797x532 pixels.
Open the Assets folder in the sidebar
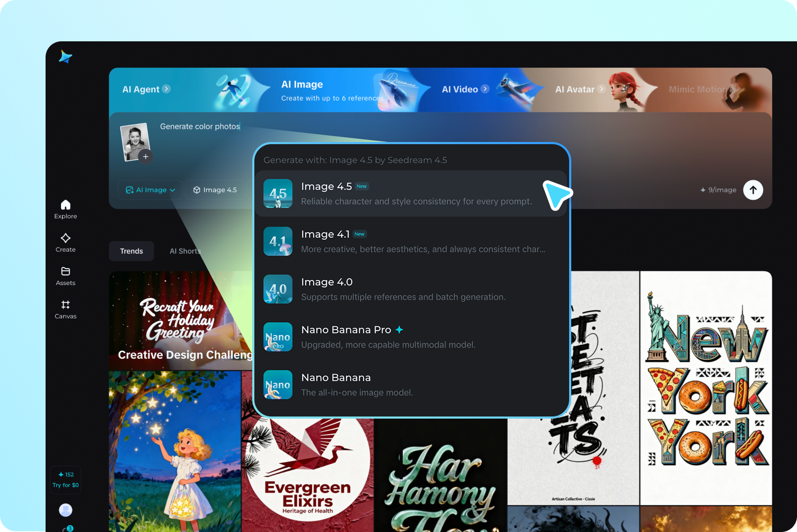(x=66, y=276)
